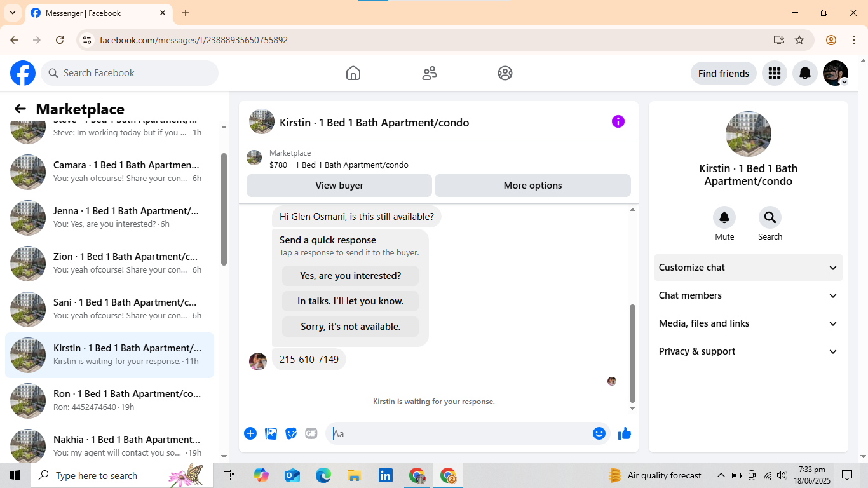This screenshot has height=488, width=868.
Task: Open Chrome profile icon in toolbar
Action: pyautogui.click(x=831, y=40)
